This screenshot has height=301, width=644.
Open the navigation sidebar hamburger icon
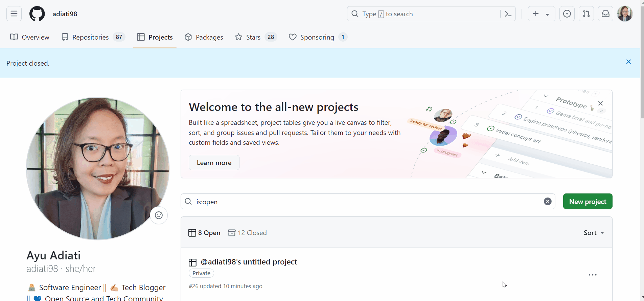point(14,14)
